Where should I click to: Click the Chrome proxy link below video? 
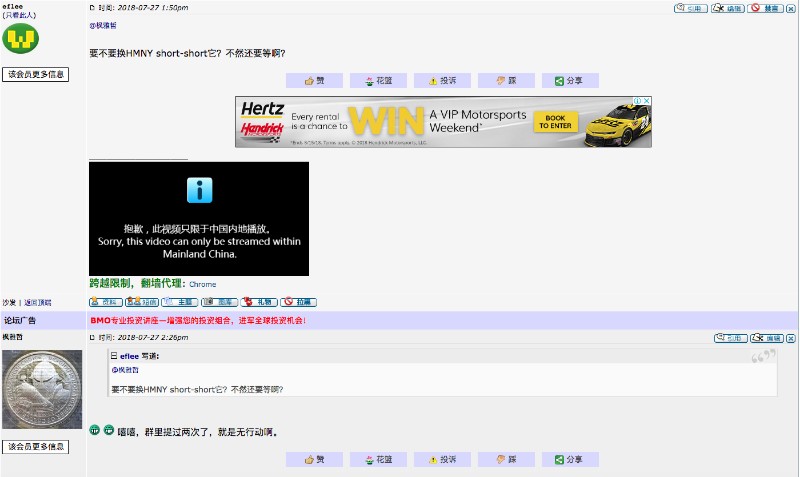[x=202, y=285]
